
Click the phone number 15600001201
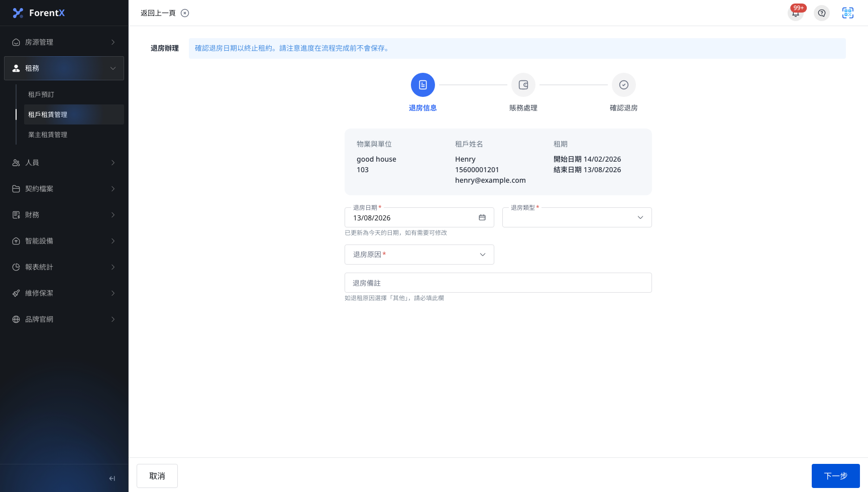tap(477, 170)
